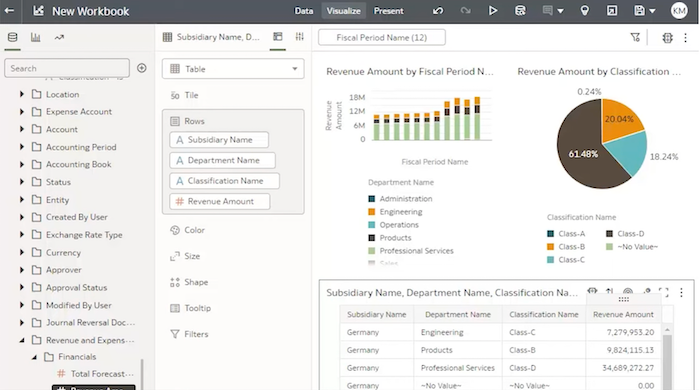Viewport: 700px width, 390px height.
Task: Open the Visualizations panel chart icon
Action: (x=36, y=37)
